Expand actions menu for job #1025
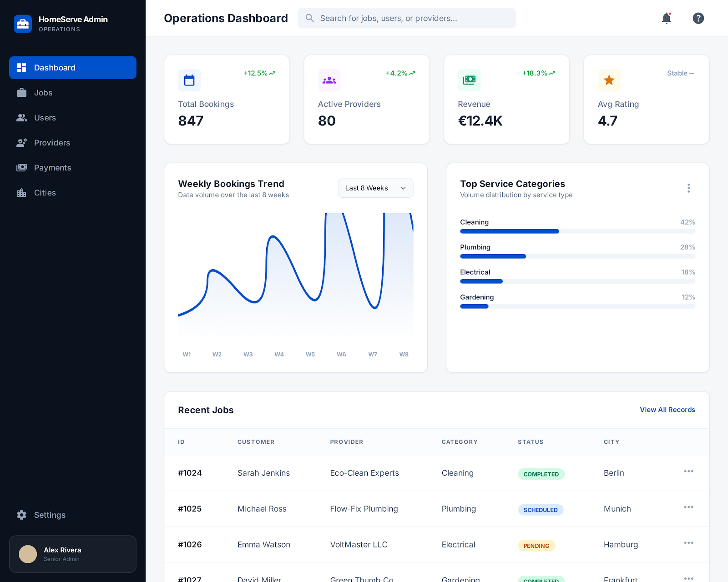 click(x=688, y=507)
